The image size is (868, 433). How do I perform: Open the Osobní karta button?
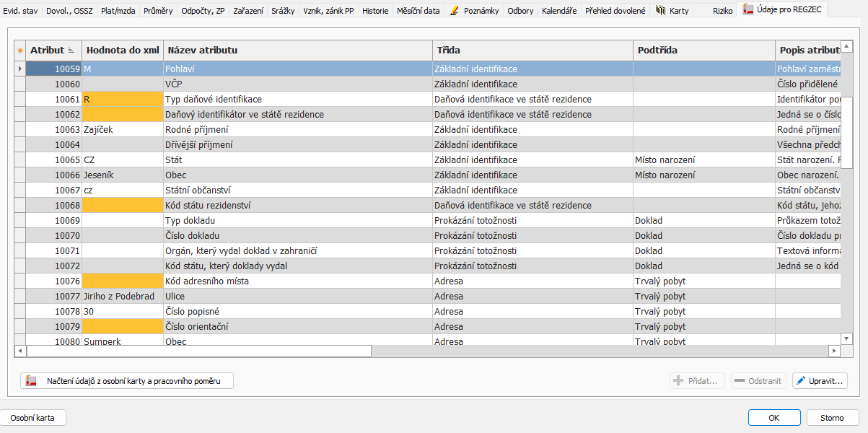pyautogui.click(x=32, y=418)
